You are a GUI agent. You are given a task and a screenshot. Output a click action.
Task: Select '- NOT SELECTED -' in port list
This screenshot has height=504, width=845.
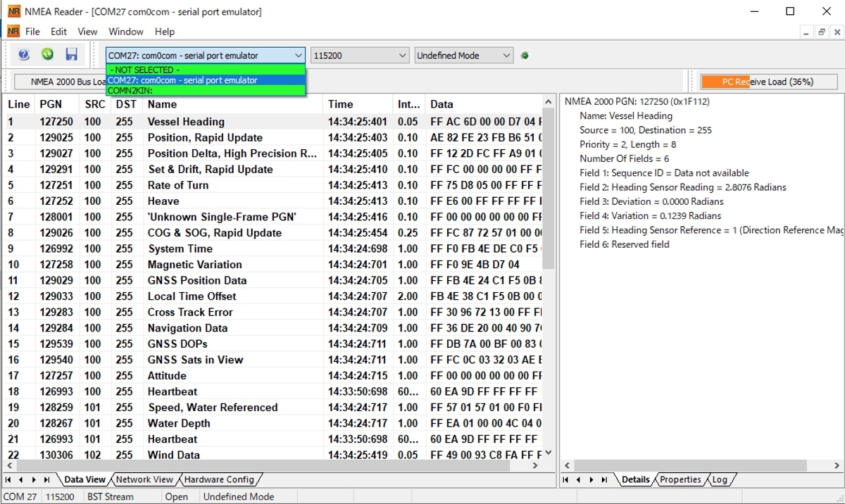206,70
